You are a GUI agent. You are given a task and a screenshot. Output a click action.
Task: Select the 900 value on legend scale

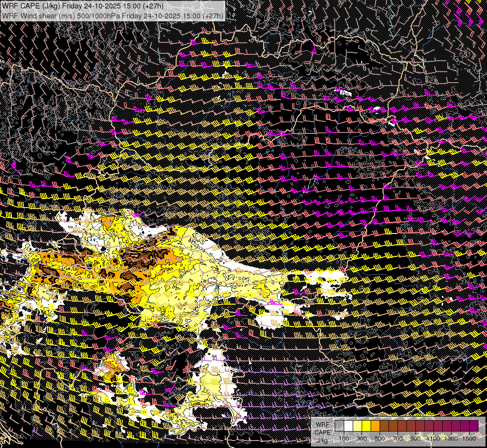pos(415,439)
